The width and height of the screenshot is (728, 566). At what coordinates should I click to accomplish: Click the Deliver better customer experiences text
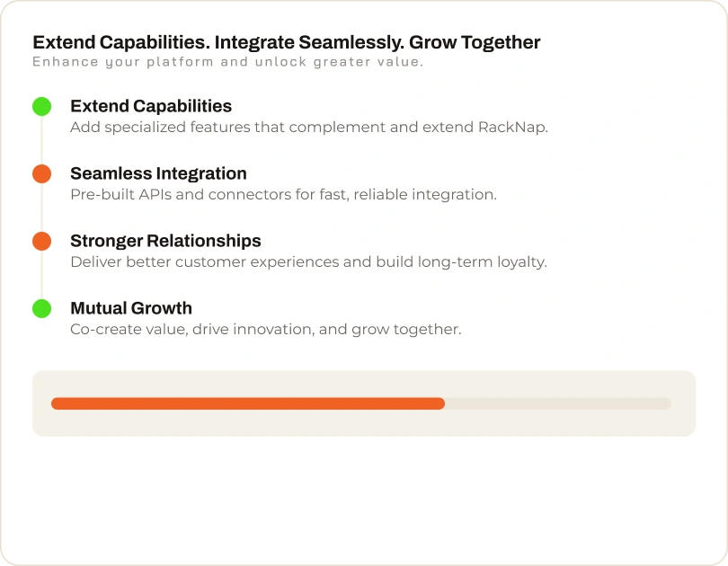point(308,262)
